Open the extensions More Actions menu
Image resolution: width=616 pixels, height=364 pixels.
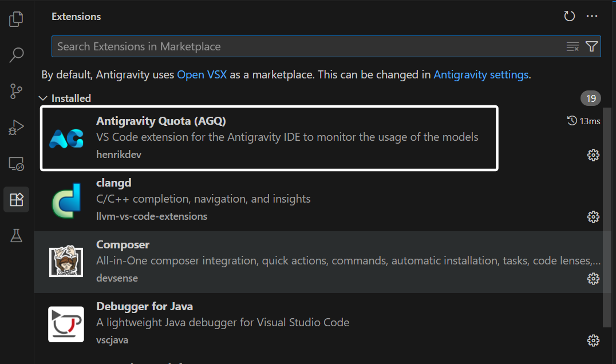[592, 17]
